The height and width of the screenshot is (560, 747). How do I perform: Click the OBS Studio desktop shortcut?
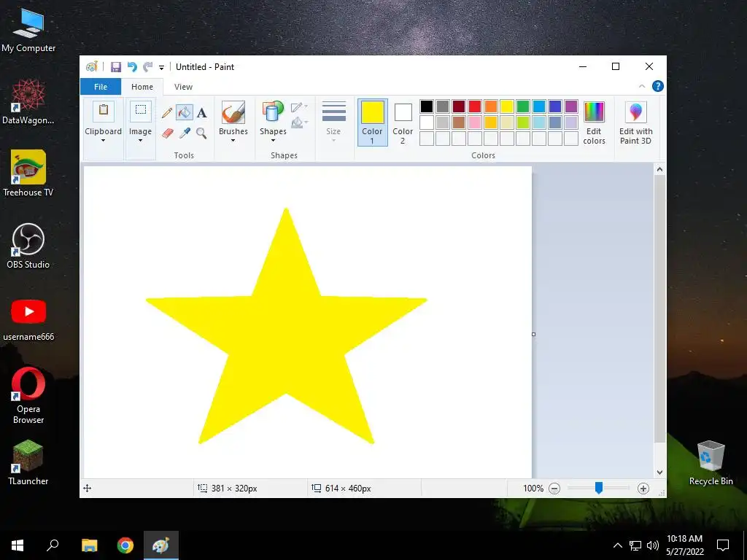tap(28, 246)
